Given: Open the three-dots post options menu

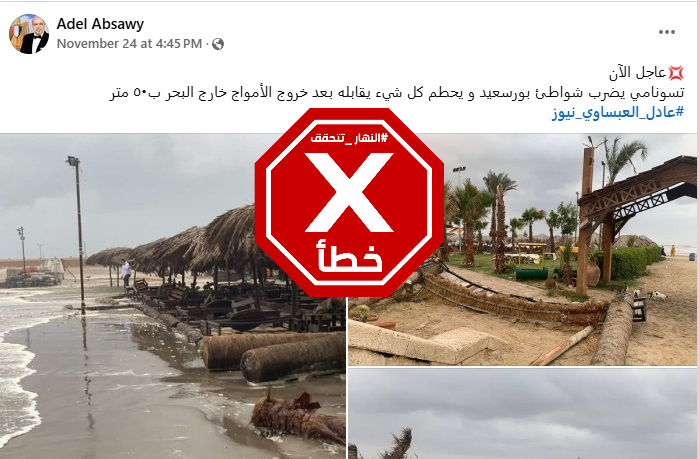Looking at the screenshot, I should click(x=666, y=32).
